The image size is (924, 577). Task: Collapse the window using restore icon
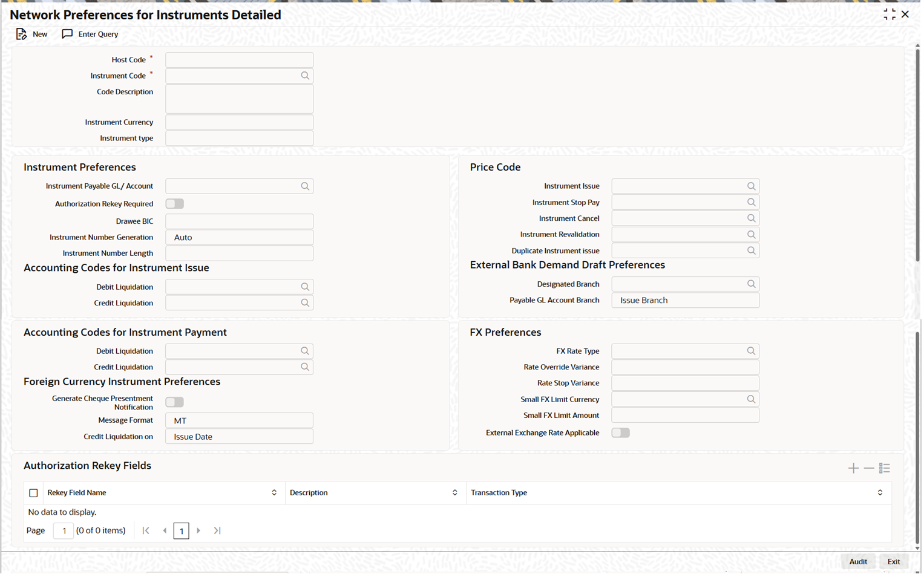889,15
